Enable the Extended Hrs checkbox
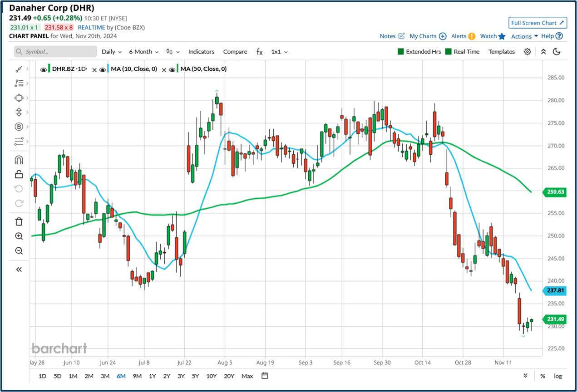577x392 pixels. (400, 52)
